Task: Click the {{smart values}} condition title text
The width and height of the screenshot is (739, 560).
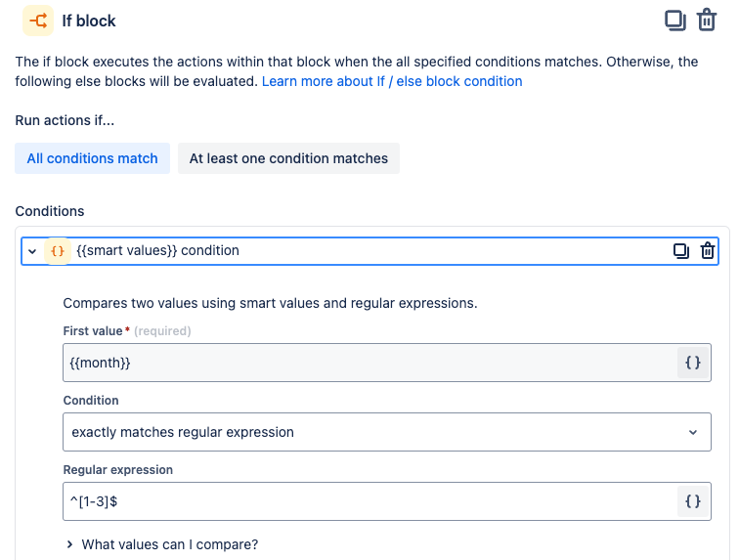Action: (x=157, y=250)
